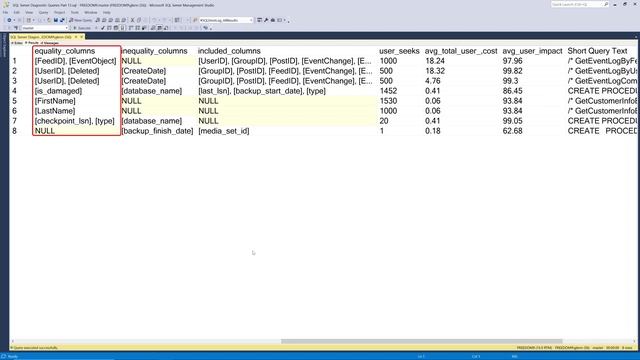Image resolution: width=640 pixels, height=360 pixels.
Task: Open the Object Explorer side panel tab
Action: (x=4, y=46)
